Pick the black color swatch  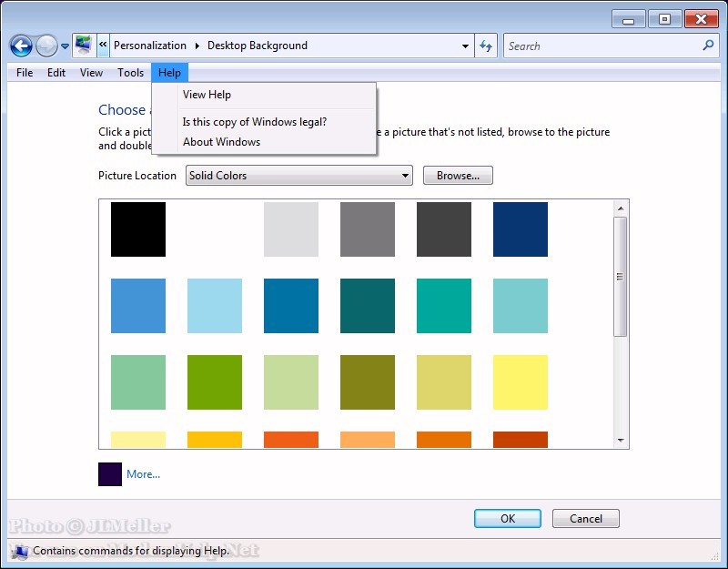(x=138, y=229)
